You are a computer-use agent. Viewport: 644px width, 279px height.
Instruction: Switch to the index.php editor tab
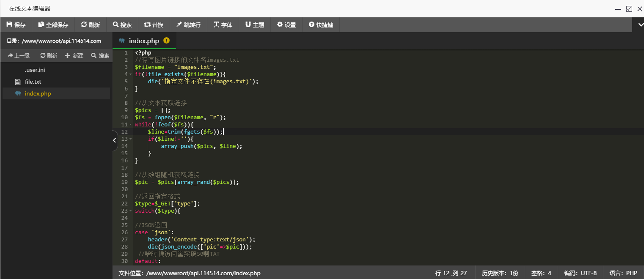144,41
